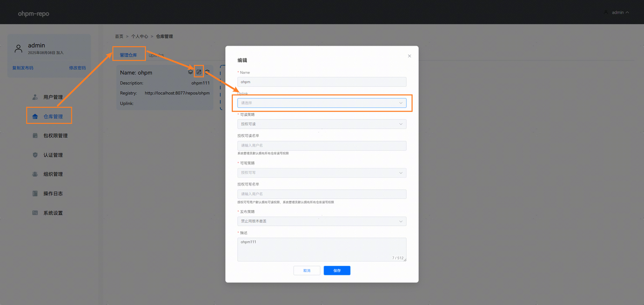
Task: Open 操作日志 in the sidebar
Action: 53,194
